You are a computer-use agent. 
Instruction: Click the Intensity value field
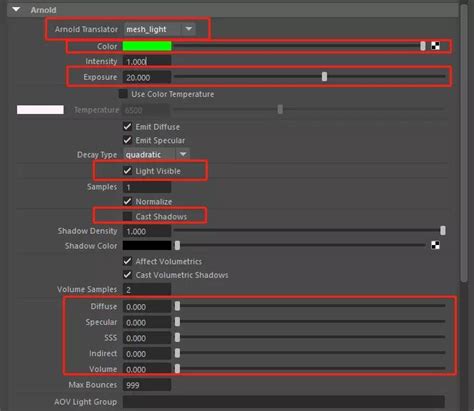tap(147, 61)
